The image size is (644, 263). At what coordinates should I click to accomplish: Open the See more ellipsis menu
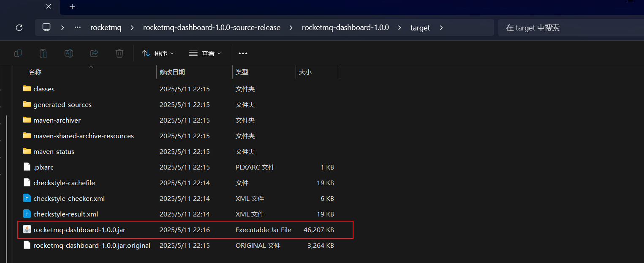(x=243, y=53)
